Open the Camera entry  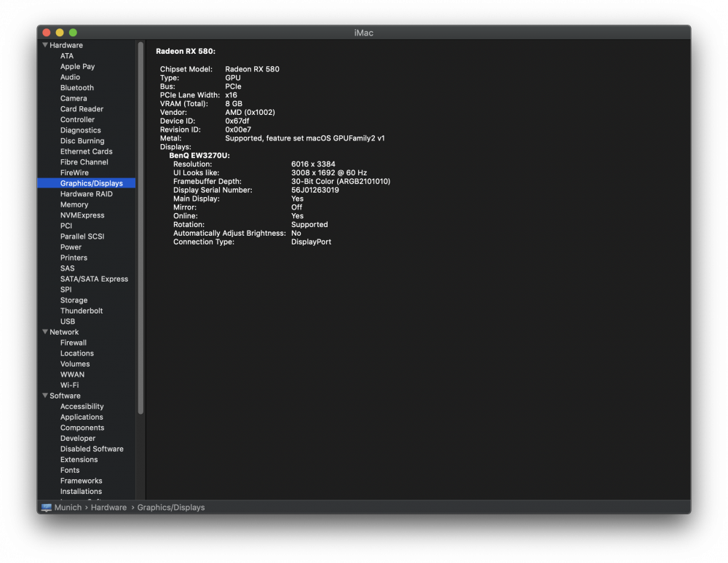click(74, 98)
